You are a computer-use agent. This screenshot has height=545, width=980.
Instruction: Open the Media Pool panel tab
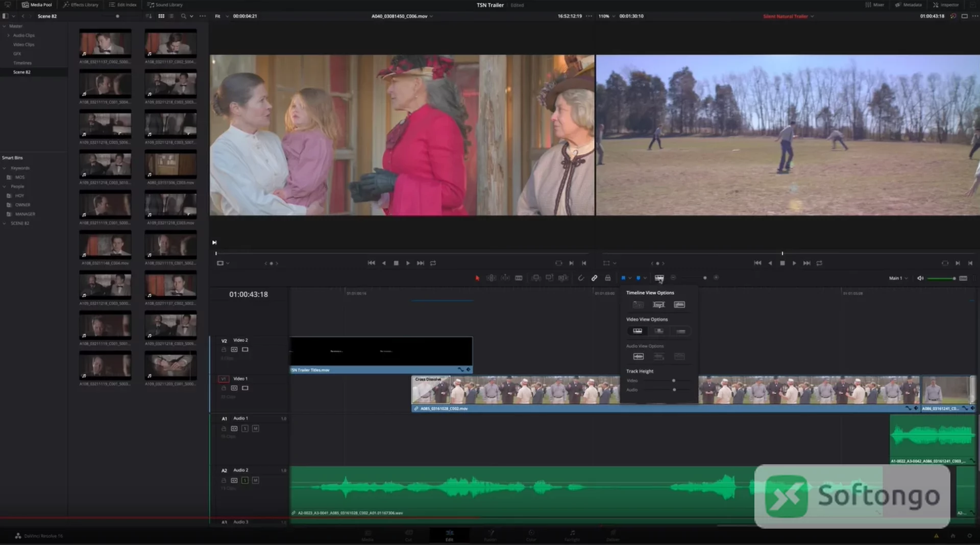pyautogui.click(x=37, y=5)
